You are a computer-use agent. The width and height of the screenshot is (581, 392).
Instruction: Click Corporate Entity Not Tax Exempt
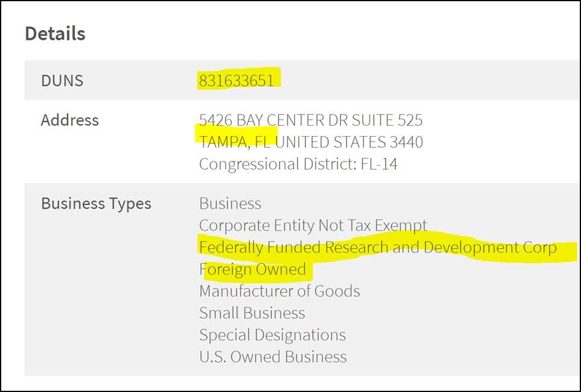tap(313, 225)
